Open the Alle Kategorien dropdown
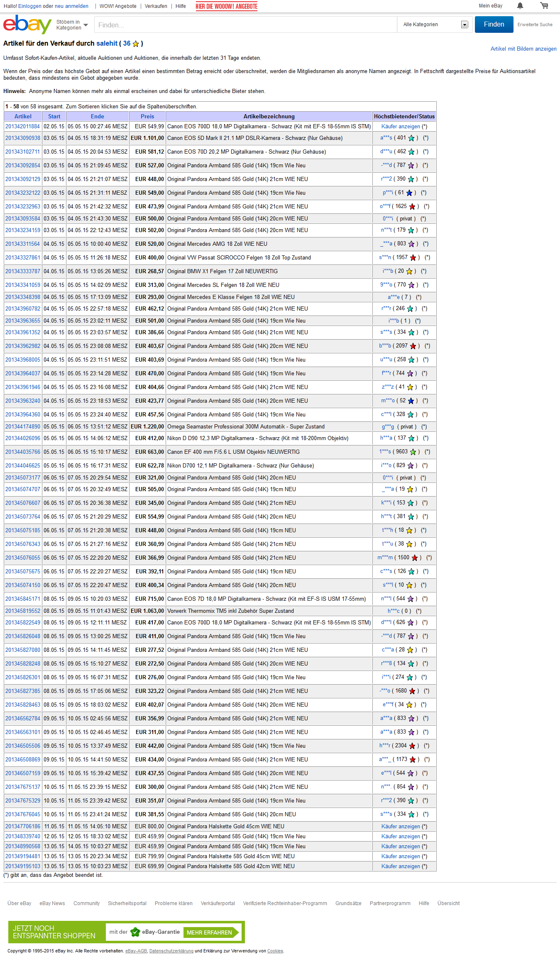This screenshot has height=974, width=560. [435, 24]
